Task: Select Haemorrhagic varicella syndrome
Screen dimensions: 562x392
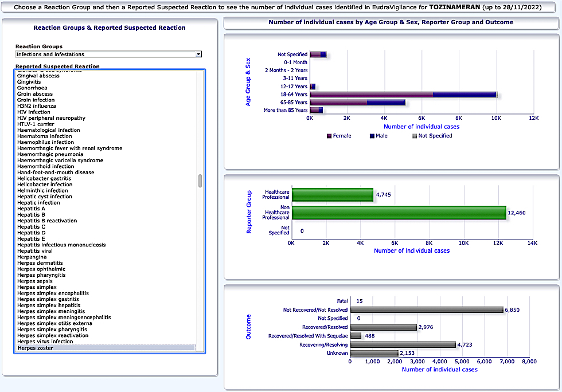Action: [60, 160]
